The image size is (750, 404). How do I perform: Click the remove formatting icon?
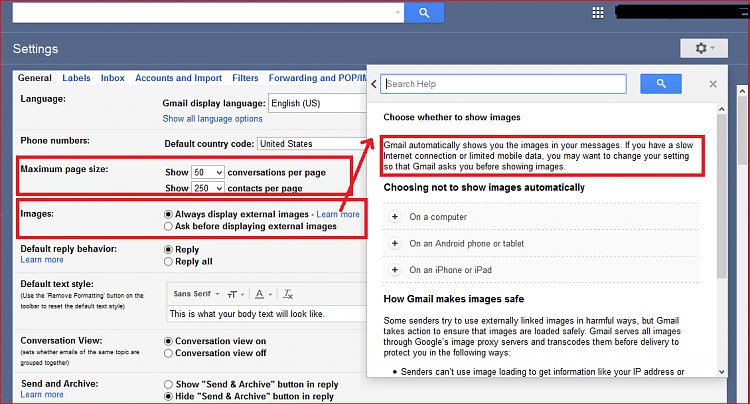[x=287, y=294]
